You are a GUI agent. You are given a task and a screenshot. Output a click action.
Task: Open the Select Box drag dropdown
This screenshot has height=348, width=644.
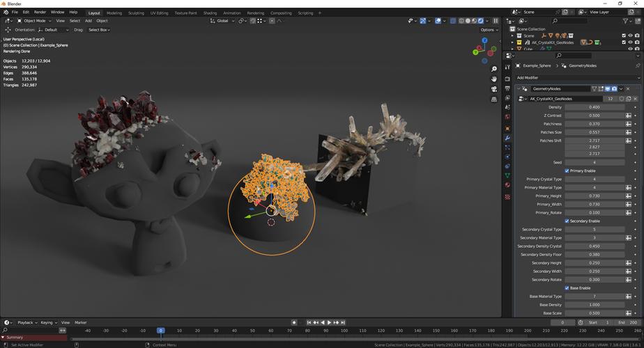(99, 30)
